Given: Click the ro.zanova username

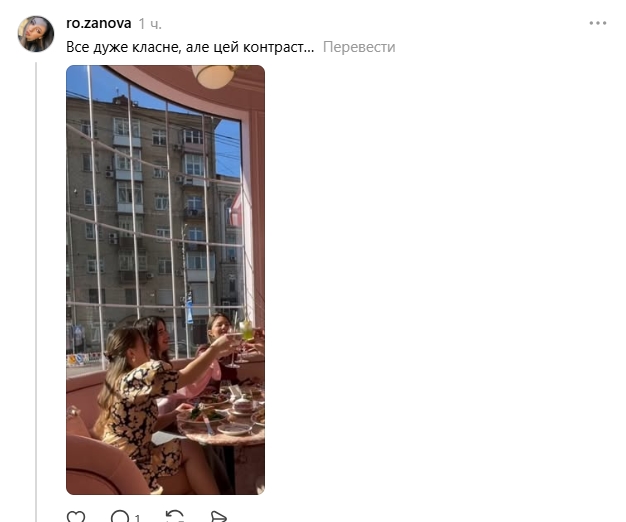Looking at the screenshot, I should [x=99, y=23].
